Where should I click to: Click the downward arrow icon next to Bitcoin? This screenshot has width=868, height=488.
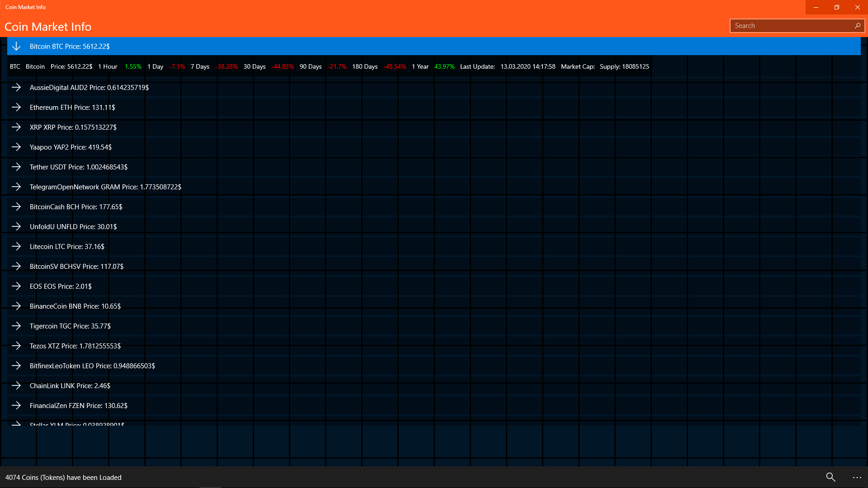coord(16,46)
